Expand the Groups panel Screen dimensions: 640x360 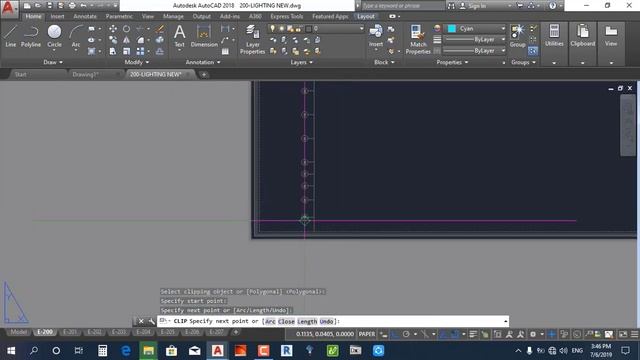[523, 62]
